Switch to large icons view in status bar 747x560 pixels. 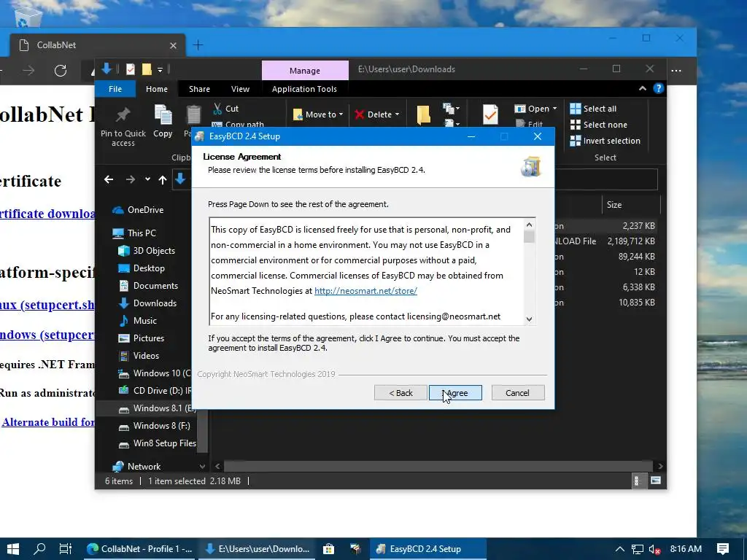point(656,481)
